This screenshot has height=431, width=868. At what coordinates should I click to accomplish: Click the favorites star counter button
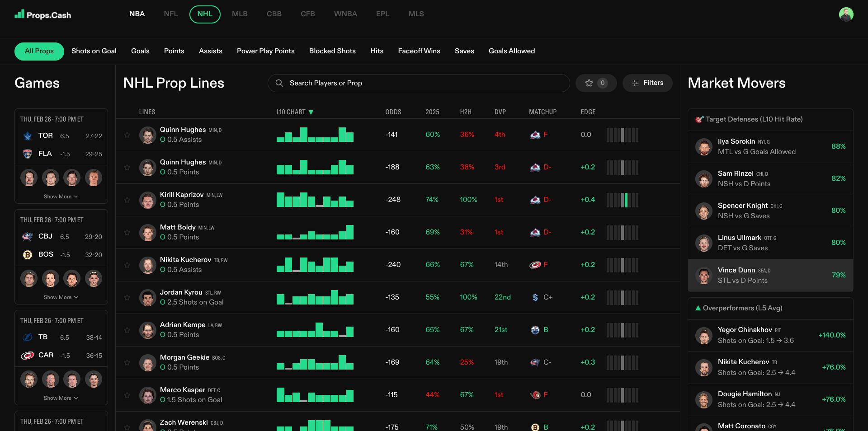click(596, 83)
